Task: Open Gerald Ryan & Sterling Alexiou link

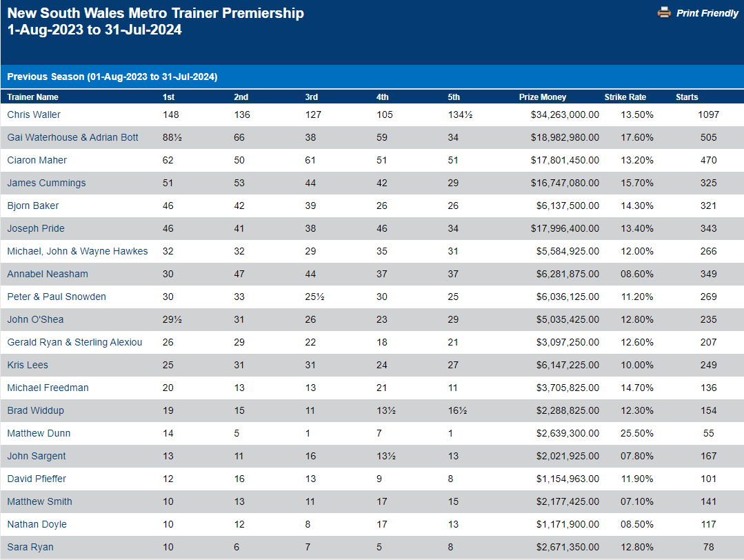Action: click(x=74, y=342)
